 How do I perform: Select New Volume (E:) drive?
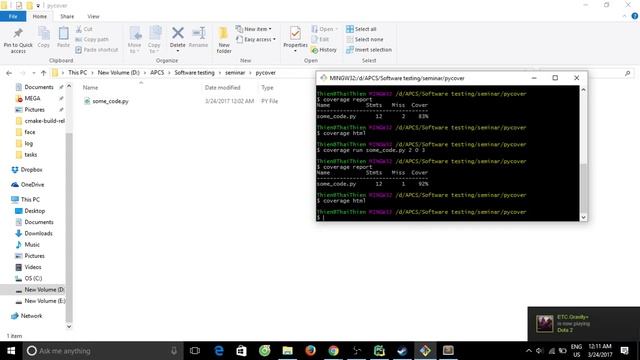(x=44, y=301)
